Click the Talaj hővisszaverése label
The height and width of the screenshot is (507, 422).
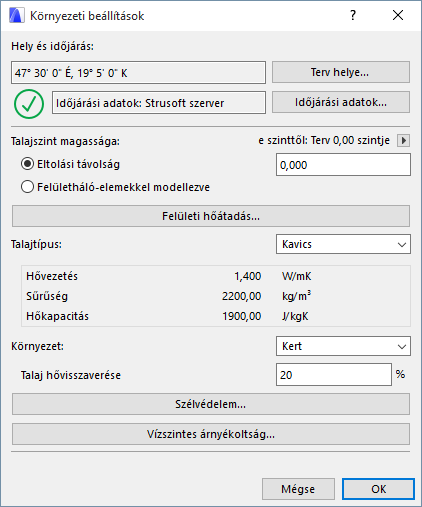point(71,375)
